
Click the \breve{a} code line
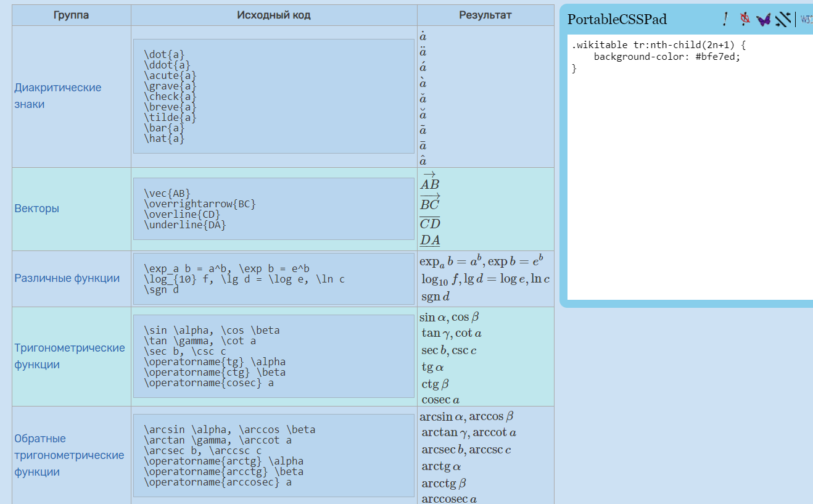(170, 107)
